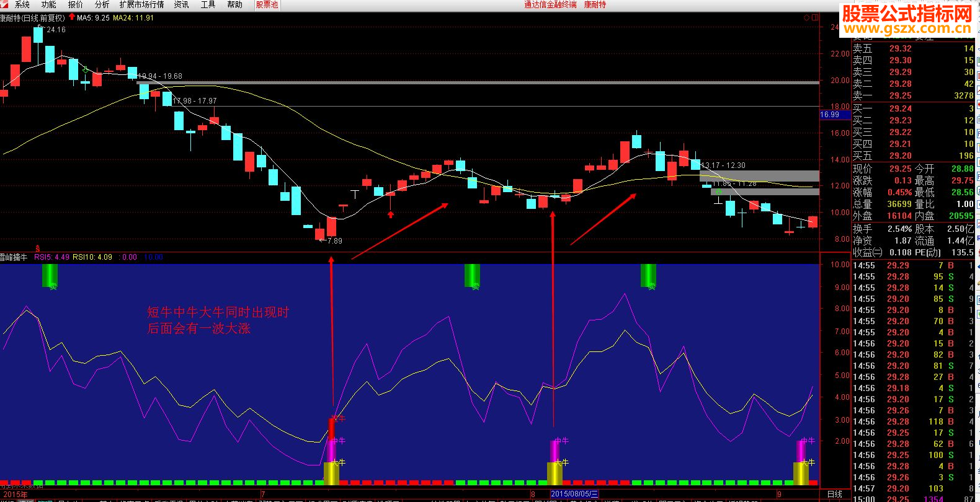Click the first yellow 大牛 signal bar
Viewport: 980px width, 502px height.
pos(331,473)
